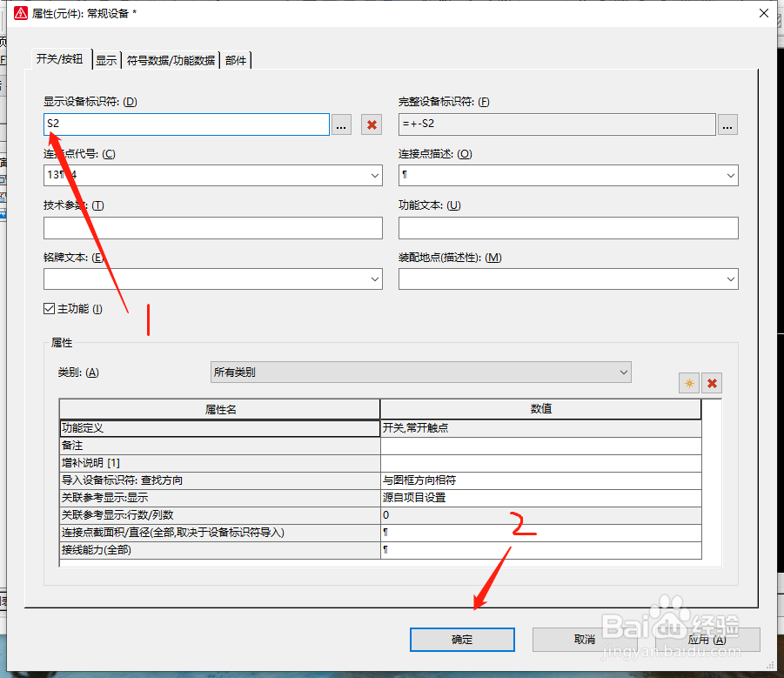This screenshot has height=678, width=784.
Task: Select the 功能定义 property row
Action: tap(220, 428)
